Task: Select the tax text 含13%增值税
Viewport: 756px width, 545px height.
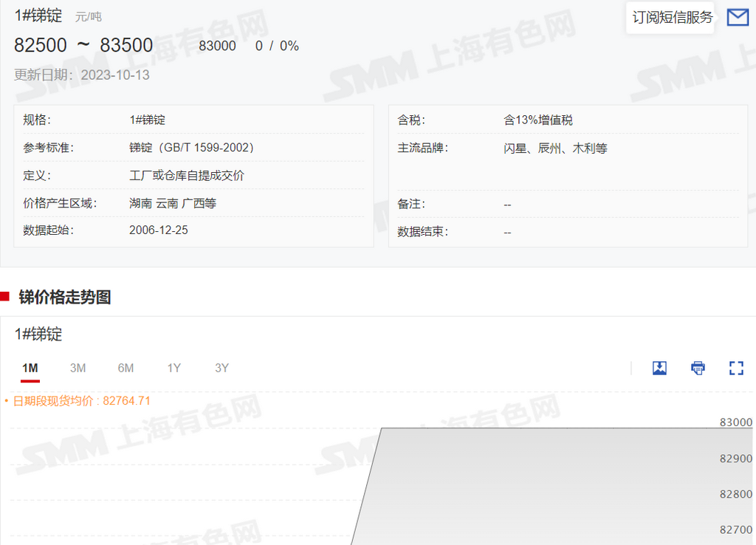Action: [538, 120]
